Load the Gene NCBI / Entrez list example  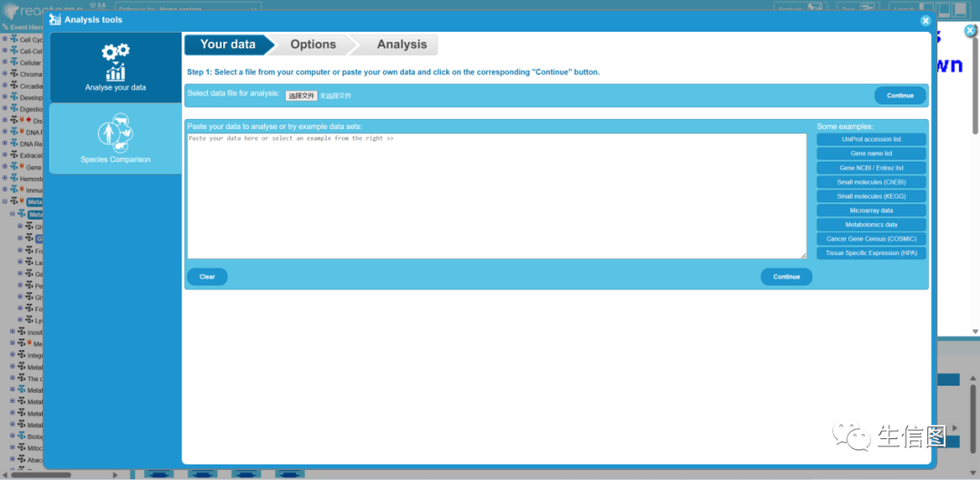point(871,168)
